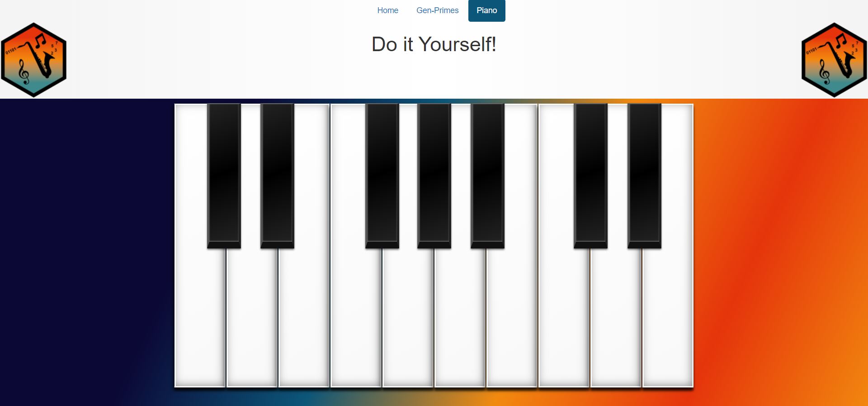The width and height of the screenshot is (868, 406).
Task: Play the fourth white piano key
Action: [x=356, y=317]
